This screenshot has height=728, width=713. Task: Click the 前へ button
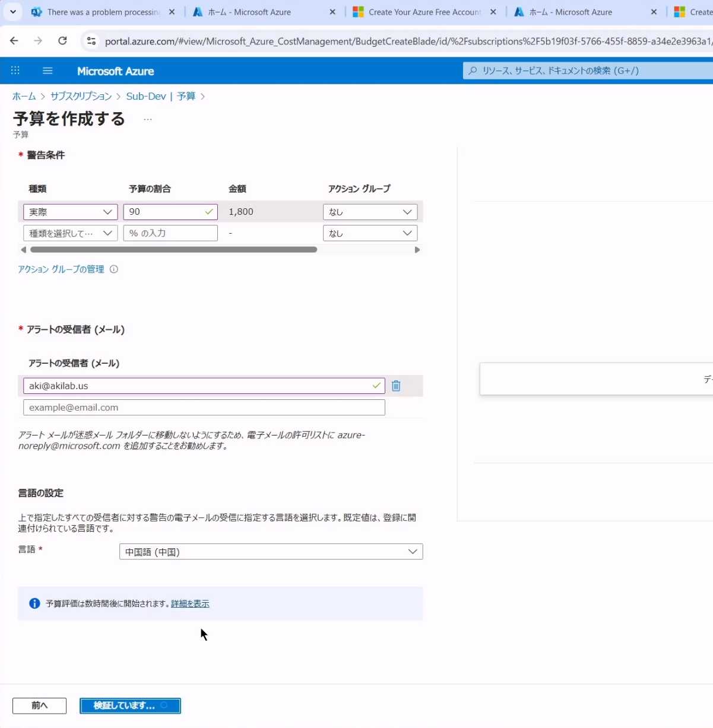(39, 705)
